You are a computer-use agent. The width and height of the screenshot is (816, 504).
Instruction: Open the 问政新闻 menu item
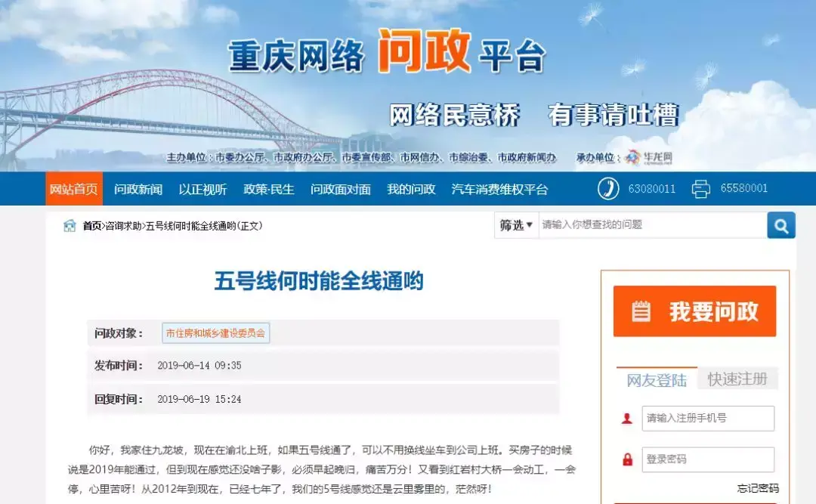[x=138, y=189]
